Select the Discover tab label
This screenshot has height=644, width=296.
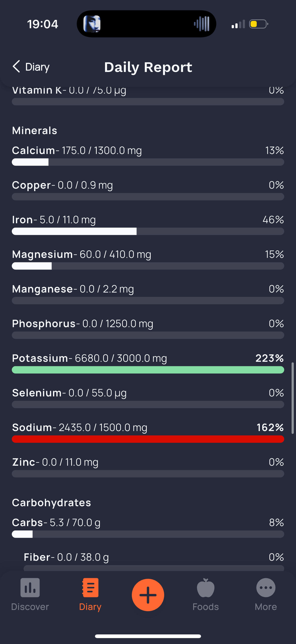30,607
